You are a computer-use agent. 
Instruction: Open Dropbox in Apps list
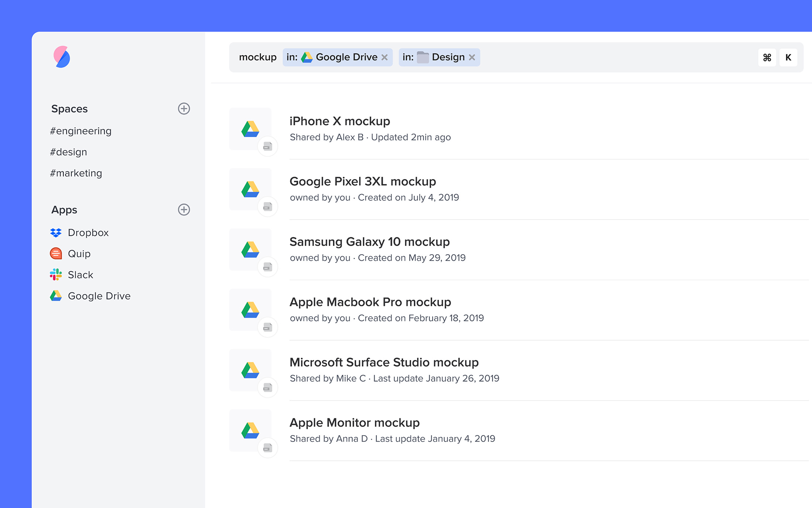[88, 233]
